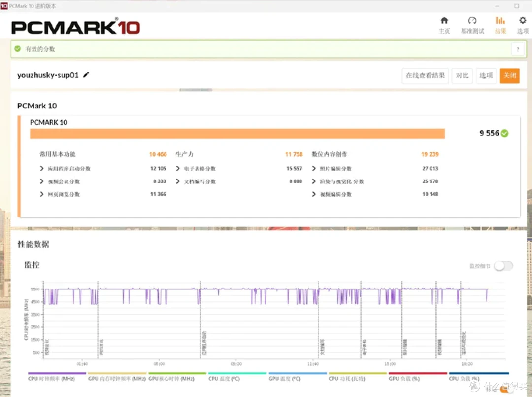The height and width of the screenshot is (397, 532).
Task: Click the 生产力 score 11 758
Action: pos(294,154)
